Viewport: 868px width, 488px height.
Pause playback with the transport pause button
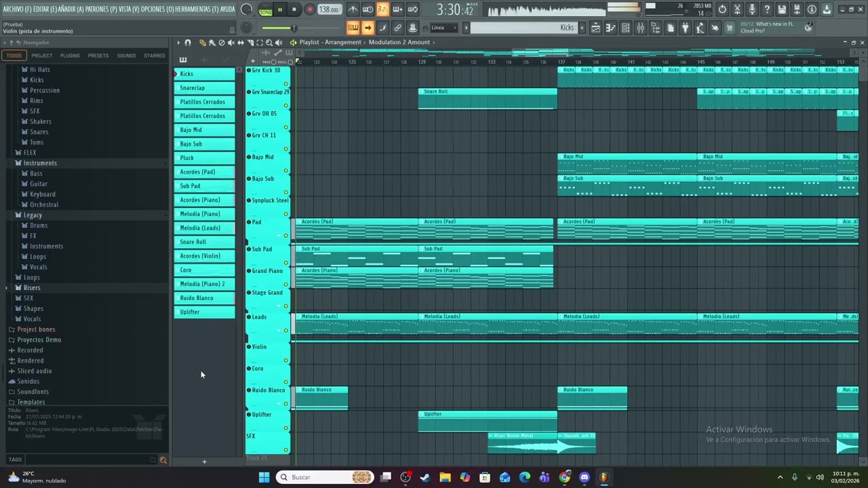click(x=280, y=9)
